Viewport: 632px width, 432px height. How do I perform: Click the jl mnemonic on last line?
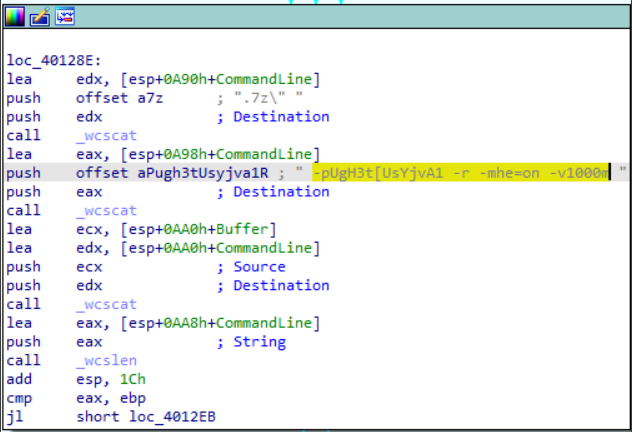point(14,416)
